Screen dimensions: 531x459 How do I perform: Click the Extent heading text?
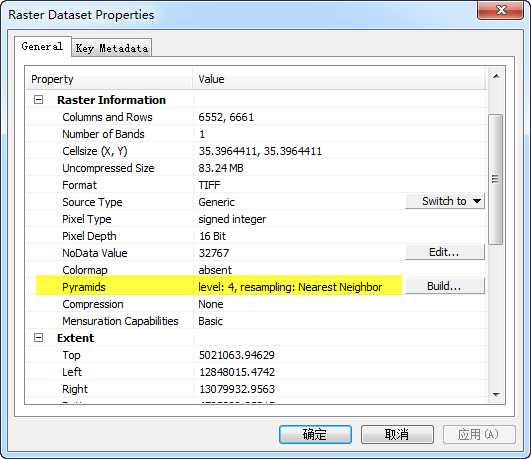click(76, 338)
